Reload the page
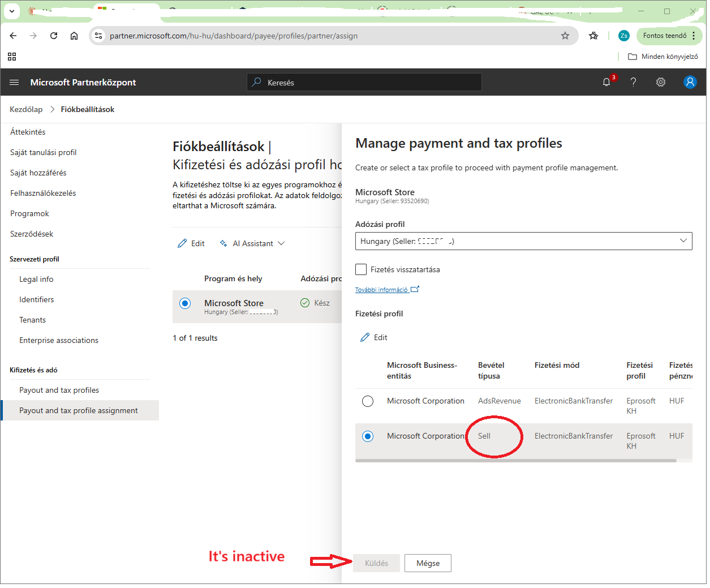 click(x=54, y=36)
